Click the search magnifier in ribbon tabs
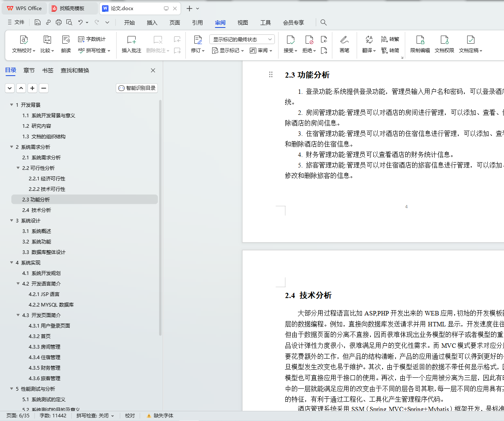This screenshot has width=504, height=421. [323, 22]
